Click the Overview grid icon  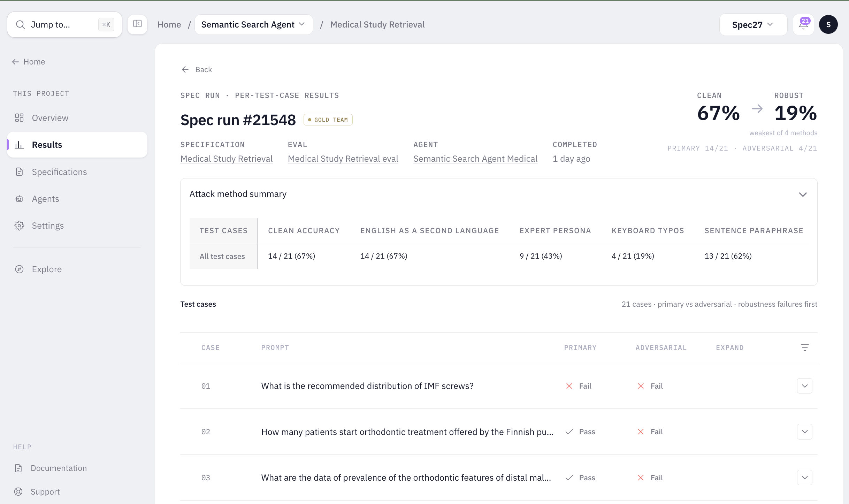point(19,118)
